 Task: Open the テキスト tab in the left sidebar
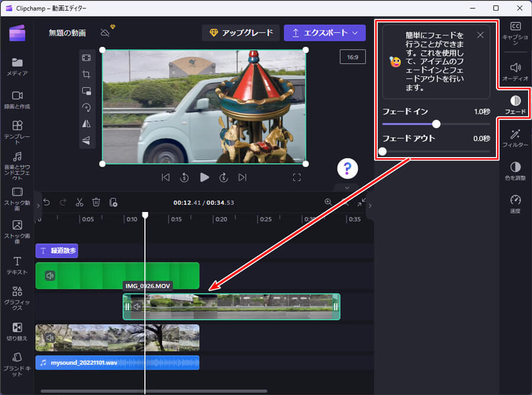(x=17, y=266)
